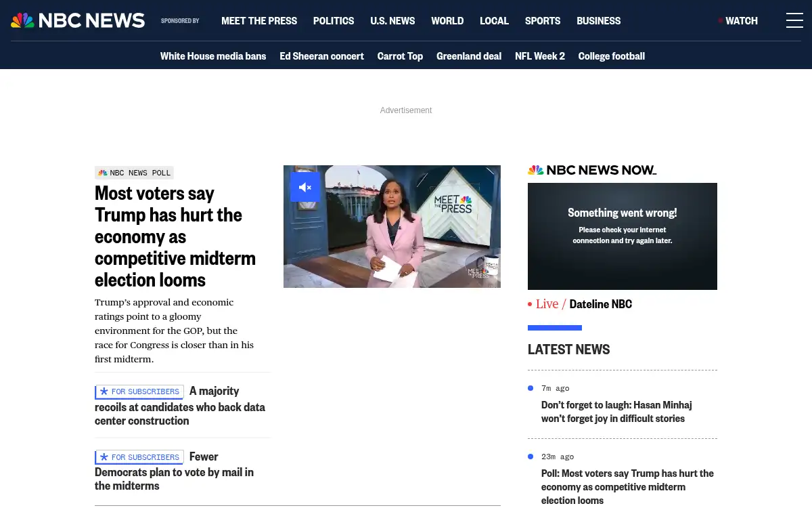This screenshot has height=508, width=812.
Task: Go to the Local section
Action: pyautogui.click(x=494, y=21)
